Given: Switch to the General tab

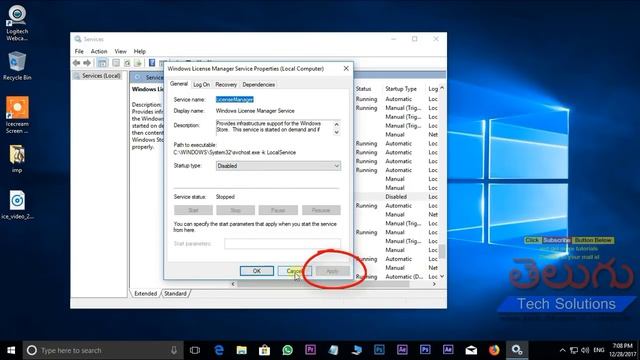Looking at the screenshot, I should [x=179, y=84].
